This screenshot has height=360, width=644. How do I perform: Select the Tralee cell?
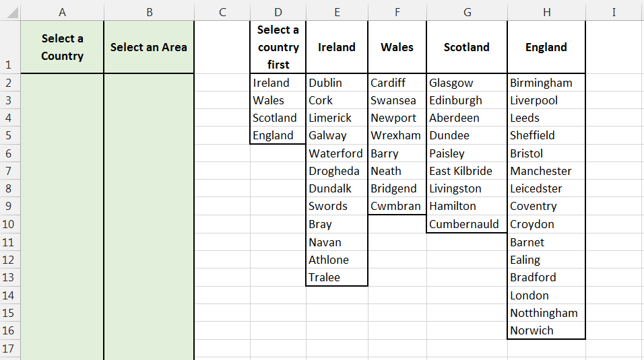tap(337, 277)
